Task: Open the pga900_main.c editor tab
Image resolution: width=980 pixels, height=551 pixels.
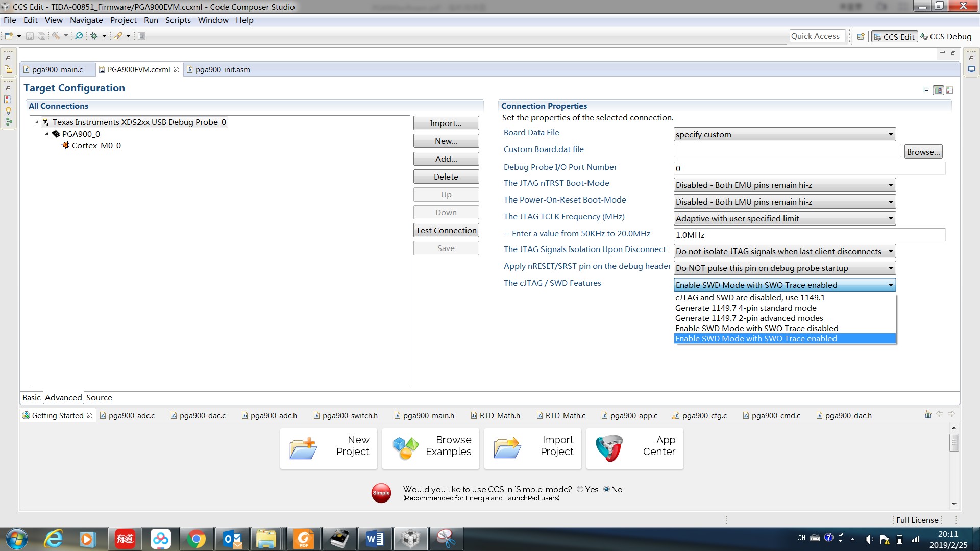Action: [57, 70]
